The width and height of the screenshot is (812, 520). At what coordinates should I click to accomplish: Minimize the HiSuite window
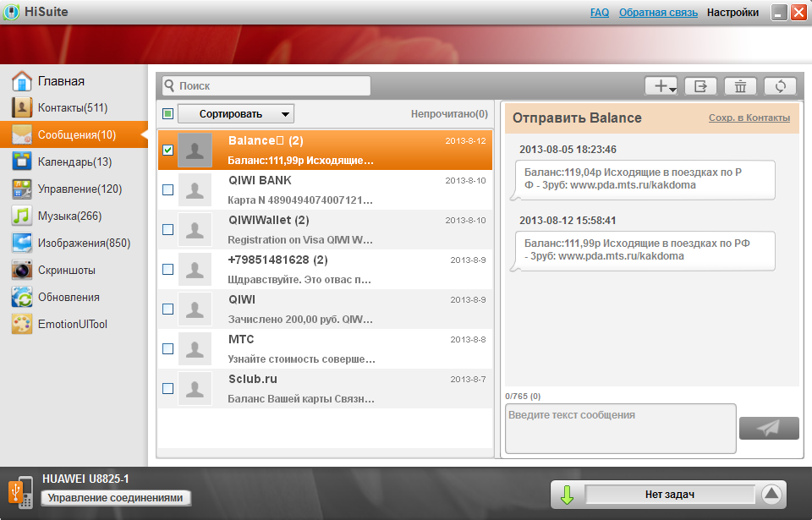(779, 12)
